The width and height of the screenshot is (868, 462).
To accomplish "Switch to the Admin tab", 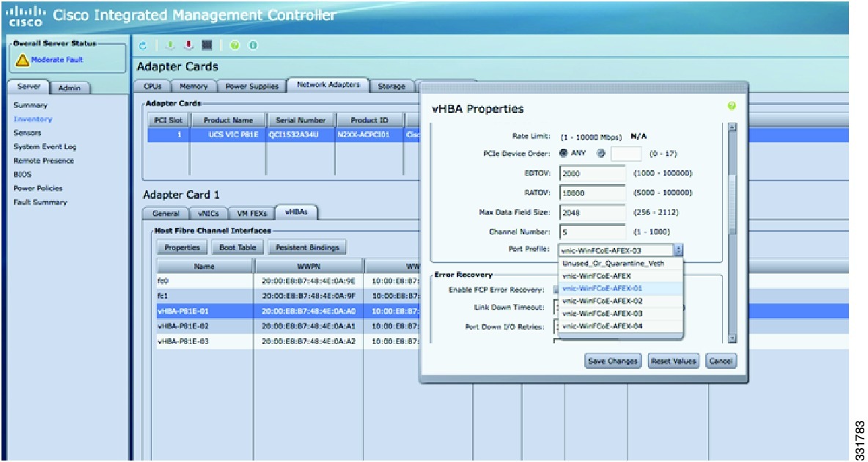I will pyautogui.click(x=70, y=88).
